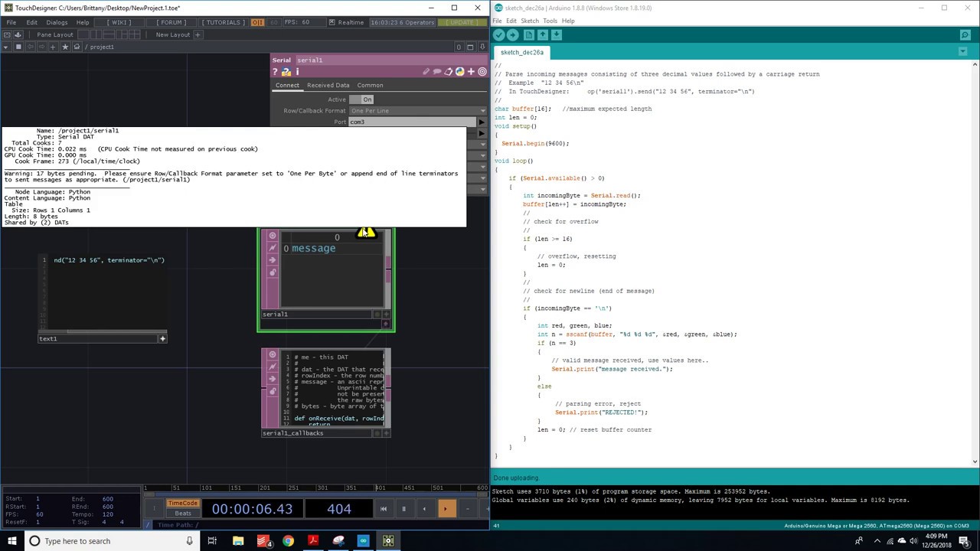
Task: Expand Port com3 menu arrow
Action: (x=482, y=122)
